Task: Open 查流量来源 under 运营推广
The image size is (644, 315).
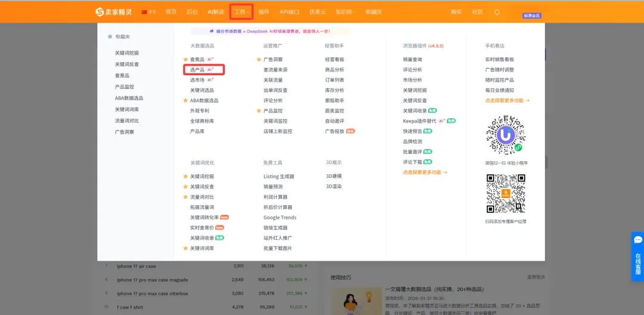Action: click(x=275, y=70)
